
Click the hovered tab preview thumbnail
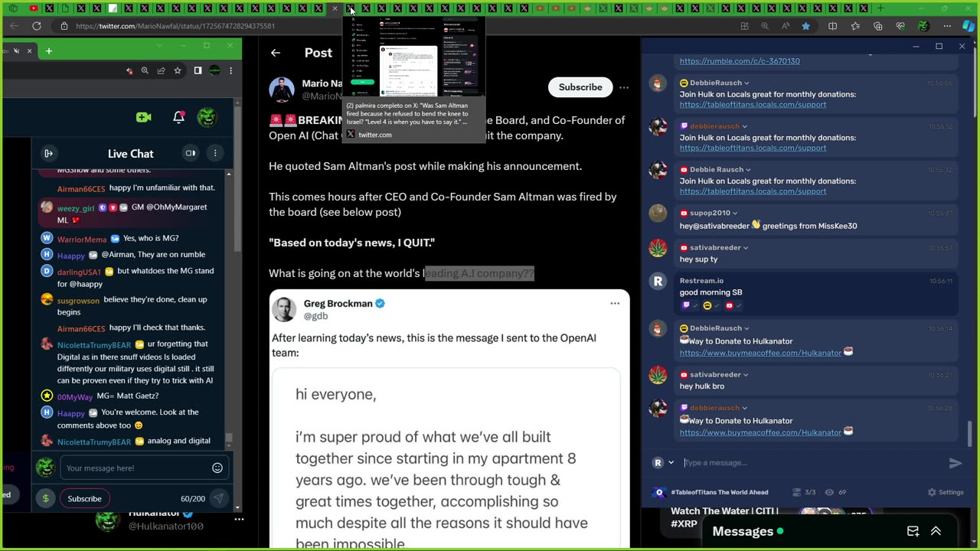(413, 57)
